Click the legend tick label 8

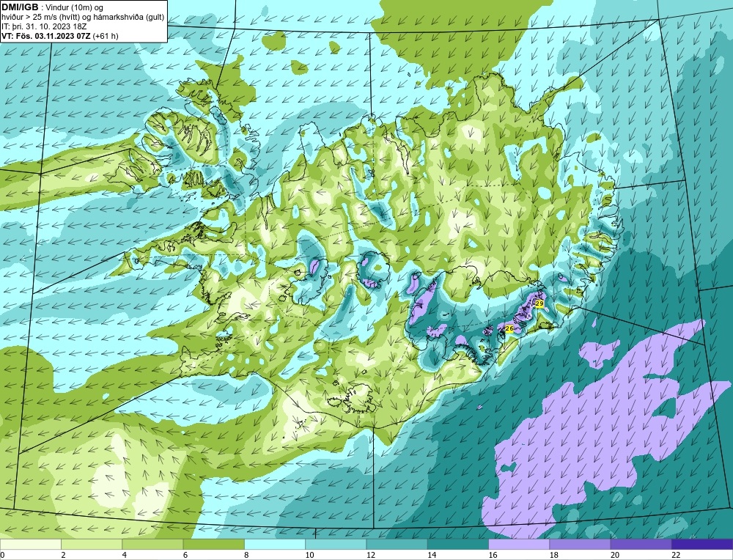coord(246,555)
